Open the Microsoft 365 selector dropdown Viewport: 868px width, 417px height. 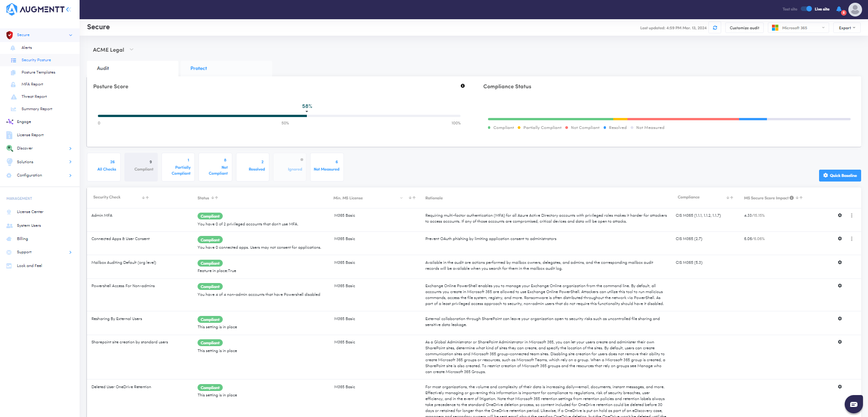(x=798, y=28)
